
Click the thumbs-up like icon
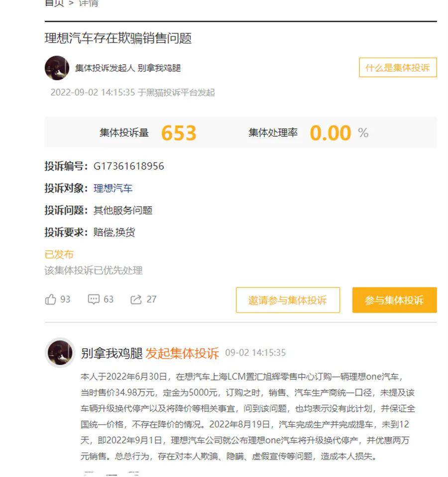point(50,299)
